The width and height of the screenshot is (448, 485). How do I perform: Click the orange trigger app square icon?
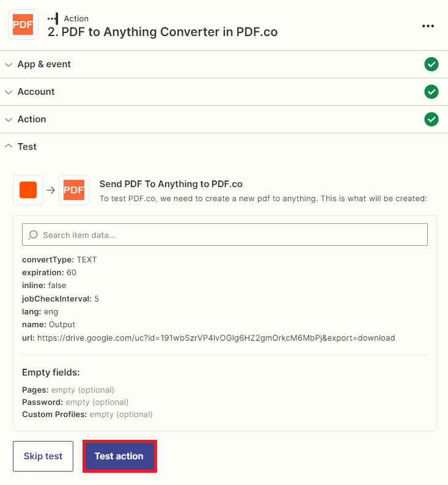pos(28,190)
